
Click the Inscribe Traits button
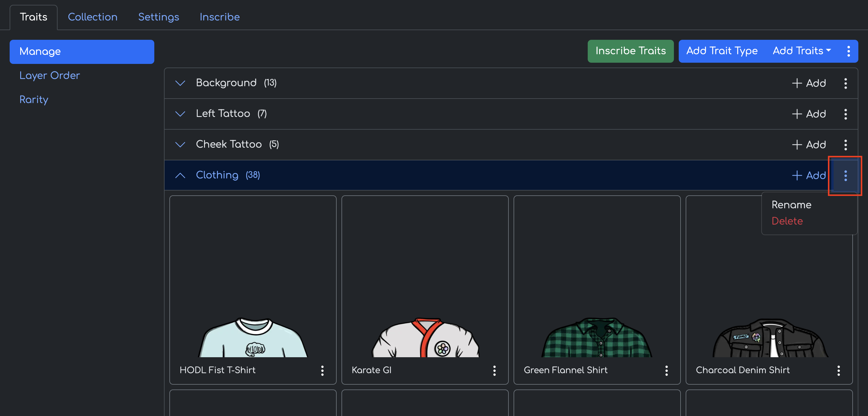tap(630, 51)
